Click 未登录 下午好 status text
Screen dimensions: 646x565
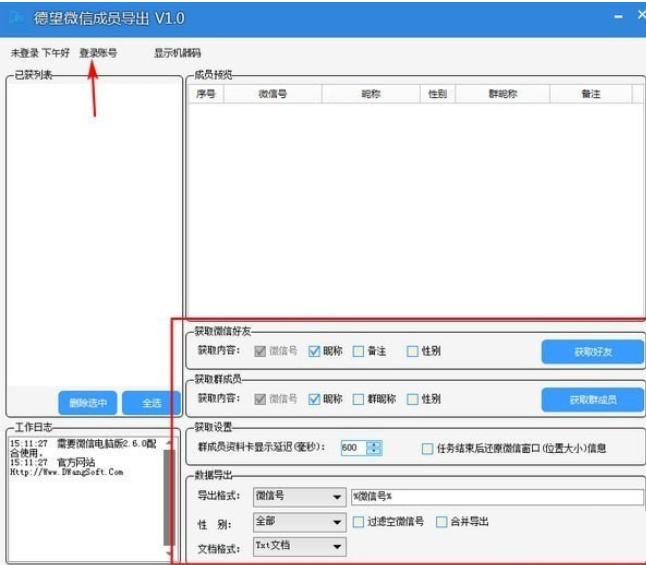pos(40,53)
